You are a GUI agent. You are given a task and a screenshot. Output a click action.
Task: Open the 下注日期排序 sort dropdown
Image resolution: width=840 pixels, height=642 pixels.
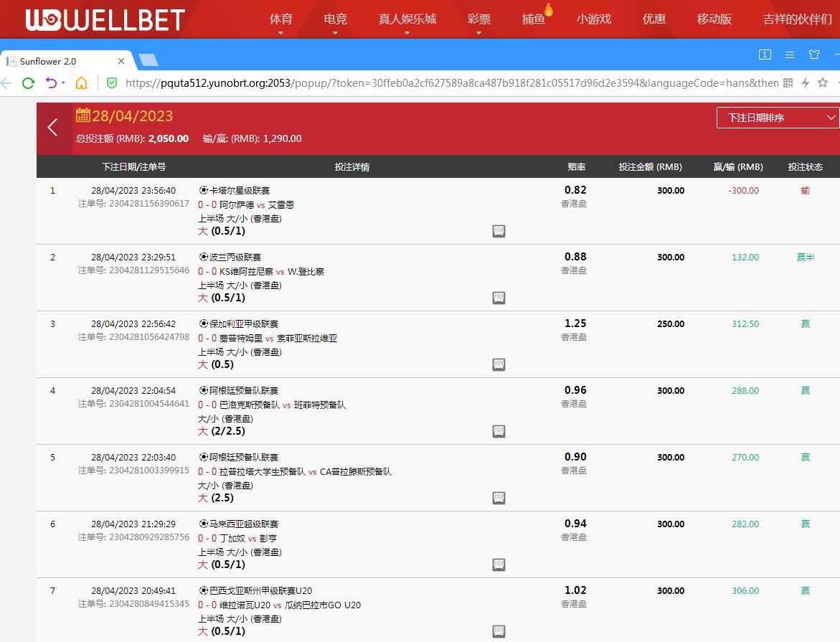point(778,118)
